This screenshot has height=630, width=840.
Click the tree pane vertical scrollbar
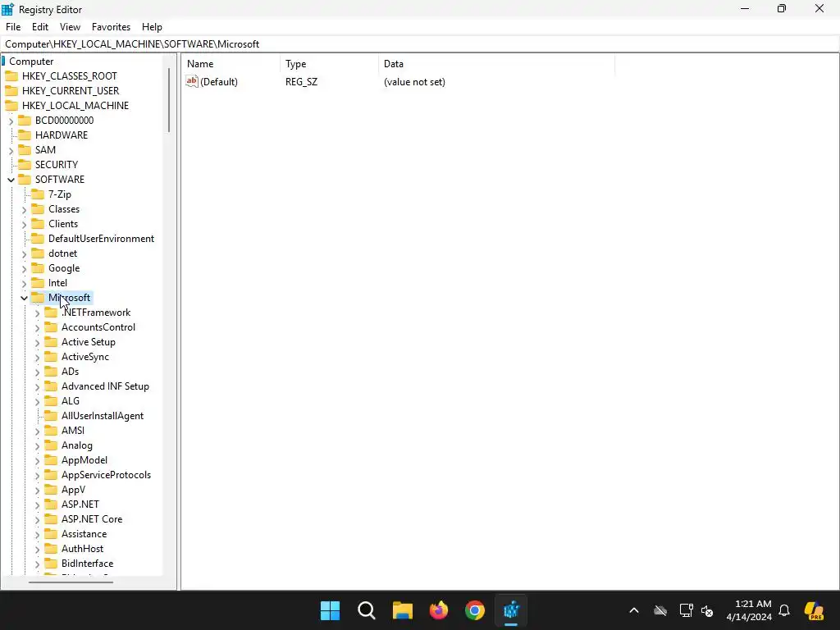click(x=169, y=99)
